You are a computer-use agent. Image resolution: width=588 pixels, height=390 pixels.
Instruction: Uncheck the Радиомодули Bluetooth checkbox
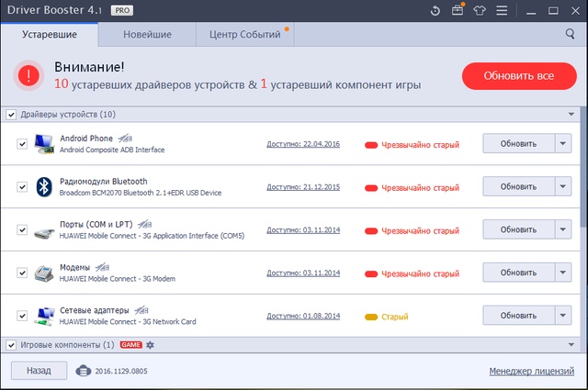(x=22, y=186)
